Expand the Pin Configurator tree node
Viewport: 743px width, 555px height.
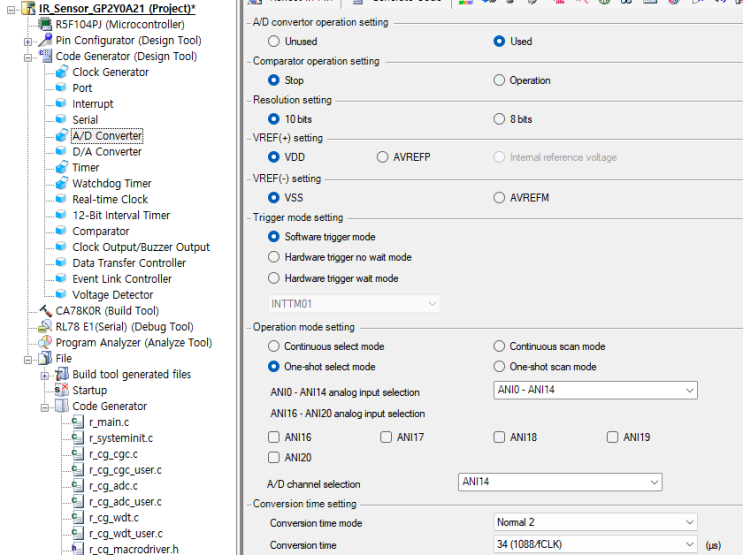coord(28,42)
